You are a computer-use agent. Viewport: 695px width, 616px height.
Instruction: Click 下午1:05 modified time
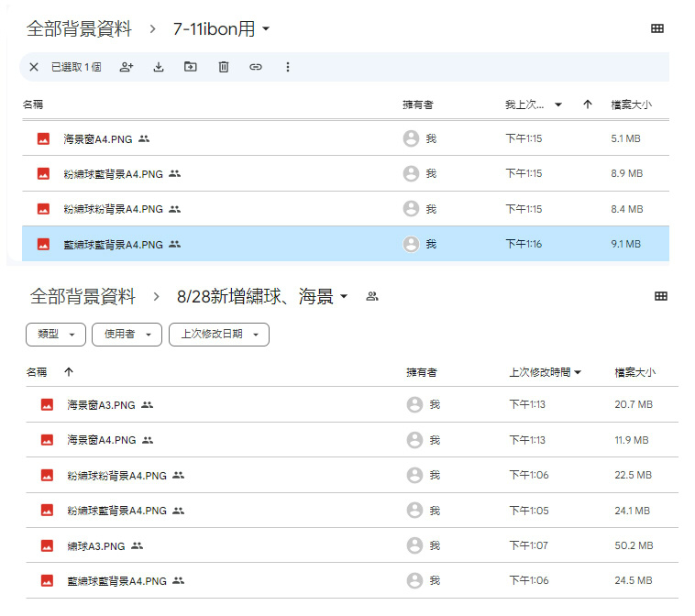tap(529, 511)
